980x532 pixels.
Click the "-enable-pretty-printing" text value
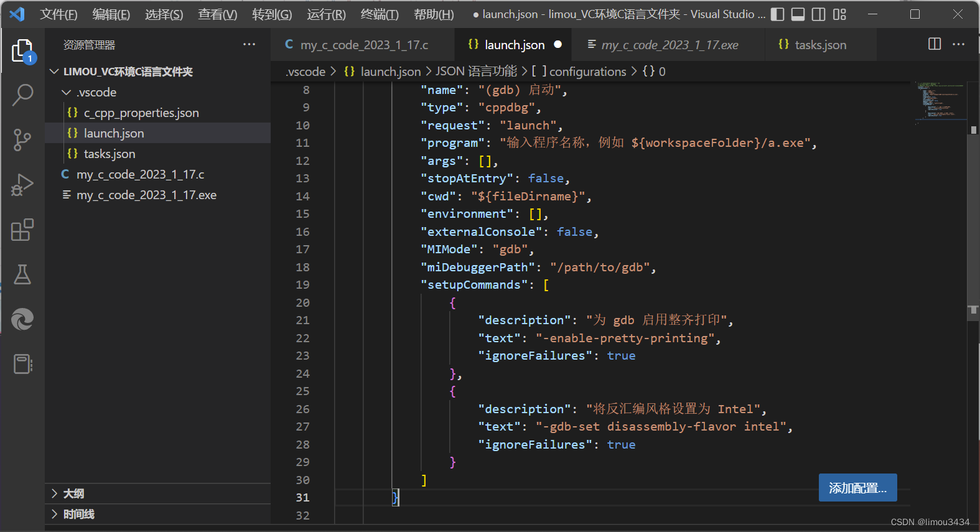coord(625,338)
